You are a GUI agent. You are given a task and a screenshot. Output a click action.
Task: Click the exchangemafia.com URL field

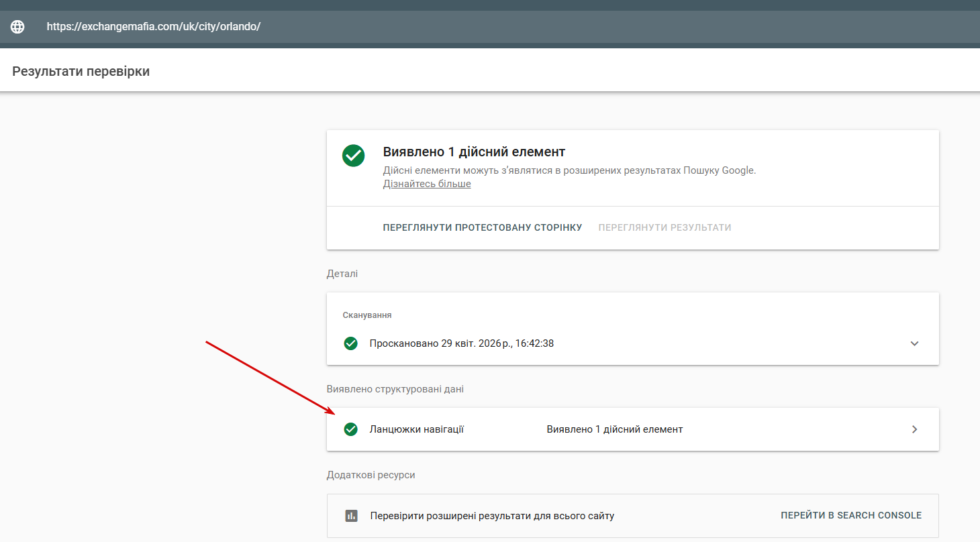(x=154, y=27)
